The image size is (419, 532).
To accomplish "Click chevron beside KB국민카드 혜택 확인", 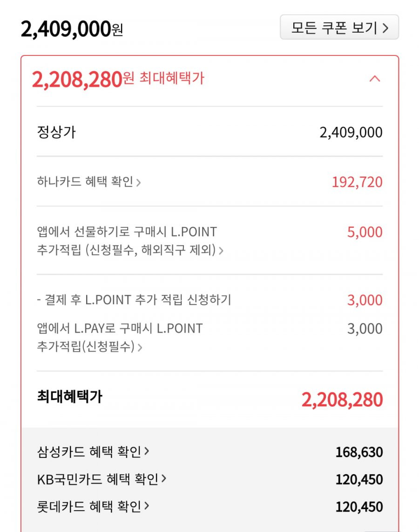I will tap(164, 478).
